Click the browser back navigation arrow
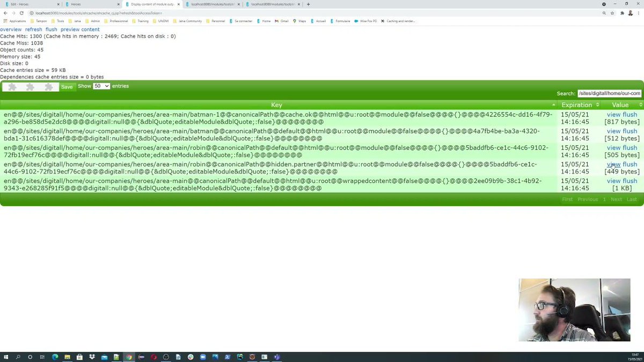This screenshot has width=644, height=362. click(5, 12)
